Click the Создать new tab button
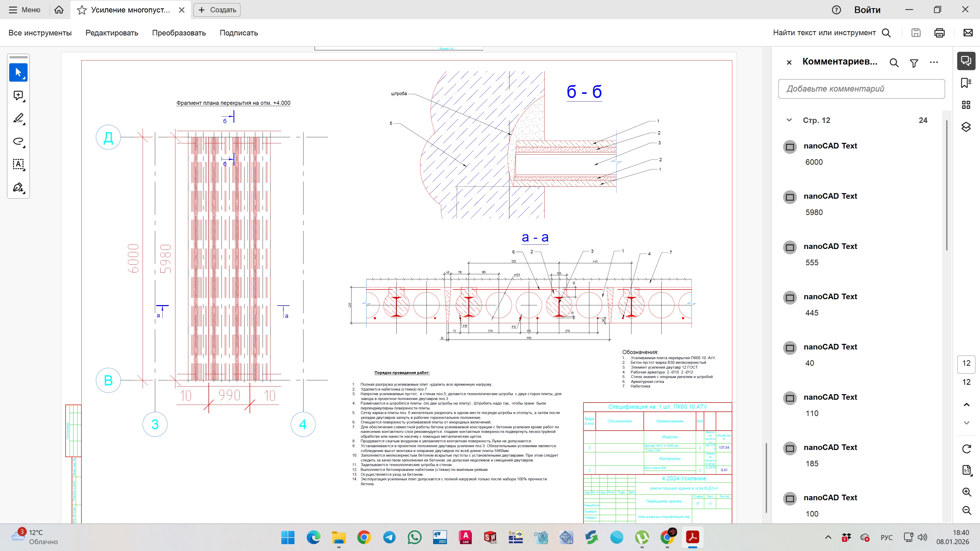Screen dimensions: 980x551 coord(217,10)
